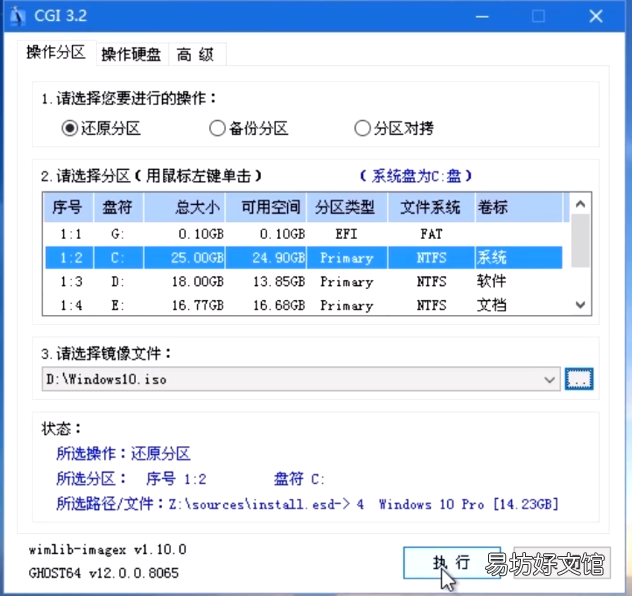Viewport: 632px width, 596px height.
Task: Click the 卷标 column header
Action: coord(519,207)
